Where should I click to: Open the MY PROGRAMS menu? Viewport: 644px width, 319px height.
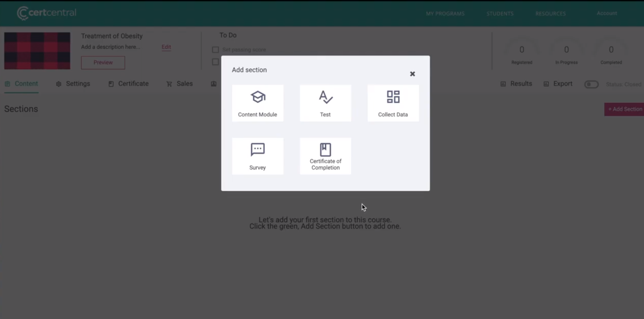tap(445, 14)
